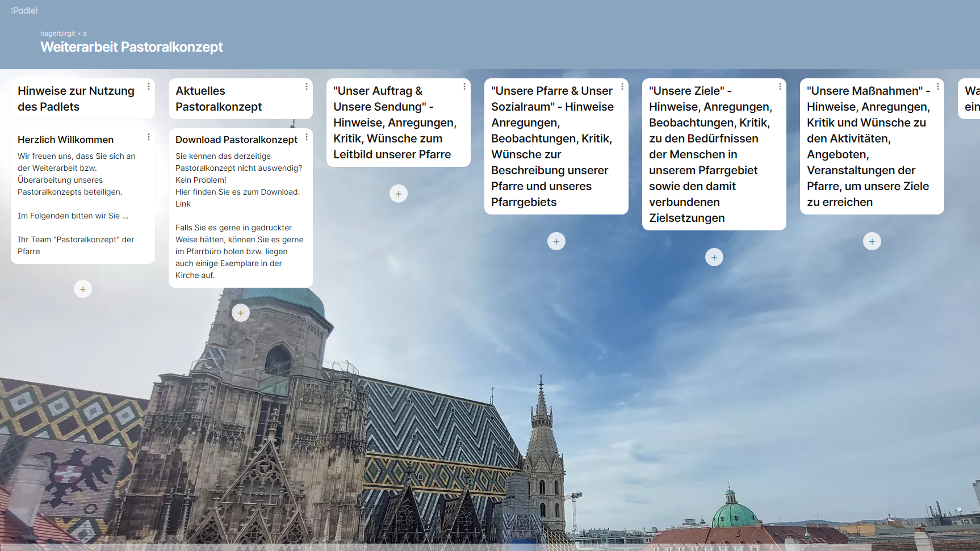This screenshot has width=980, height=551.
Task: Click the Link text in Download post
Action: 183,204
